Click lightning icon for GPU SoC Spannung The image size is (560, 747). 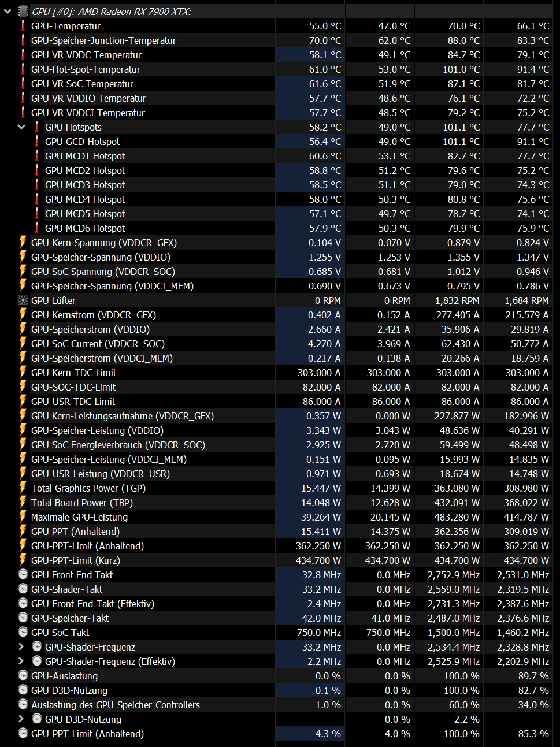coord(23,272)
